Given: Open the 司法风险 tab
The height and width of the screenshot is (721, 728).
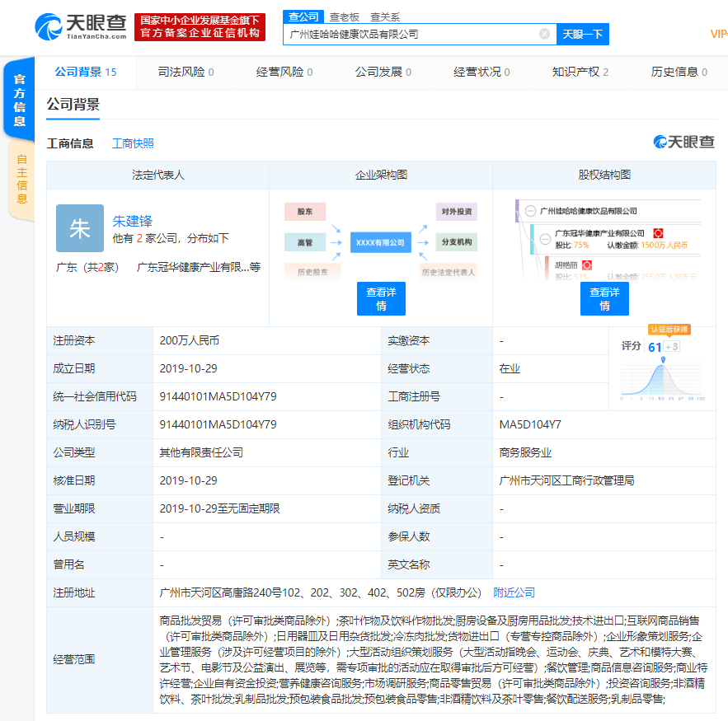Looking at the screenshot, I should (x=186, y=73).
